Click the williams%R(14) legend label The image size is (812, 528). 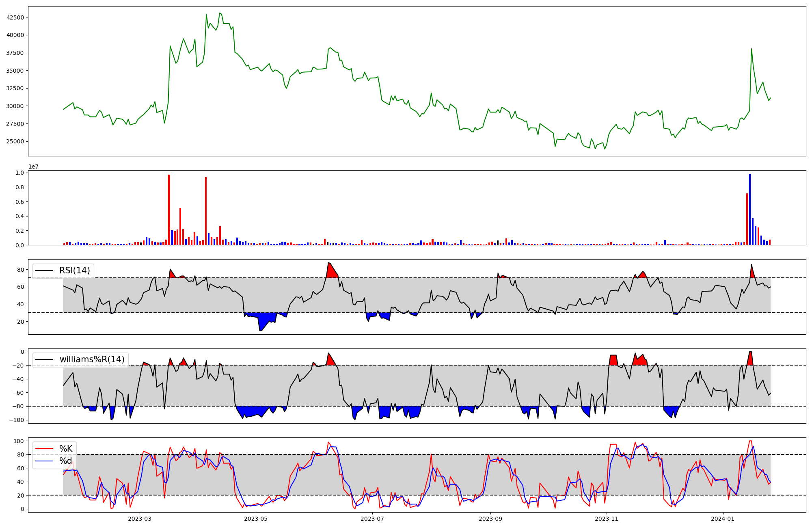pyautogui.click(x=92, y=359)
